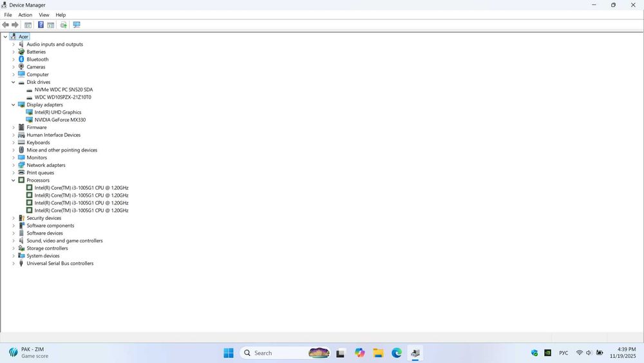
Task: Click the Properties toolbar icon
Action: tap(50, 25)
